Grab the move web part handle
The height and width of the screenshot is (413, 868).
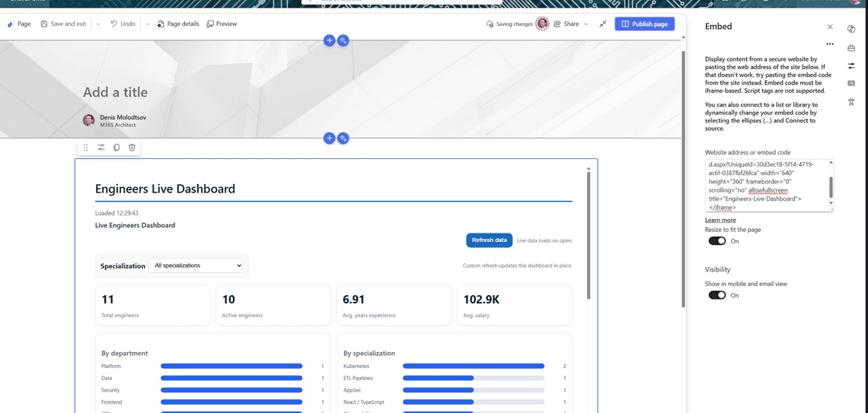coord(85,148)
